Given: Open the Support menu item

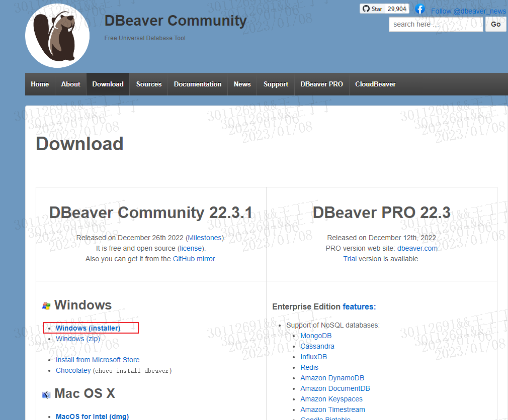Looking at the screenshot, I should [276, 84].
